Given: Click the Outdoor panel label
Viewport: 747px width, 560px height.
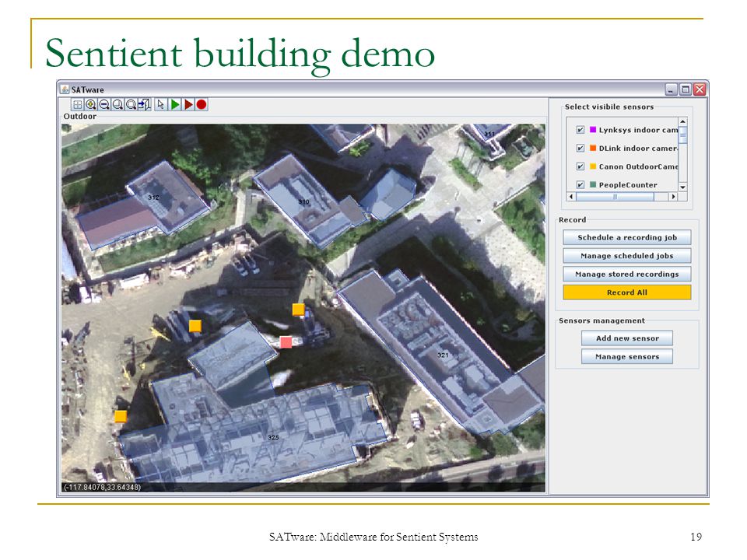Looking at the screenshot, I should pyautogui.click(x=80, y=116).
